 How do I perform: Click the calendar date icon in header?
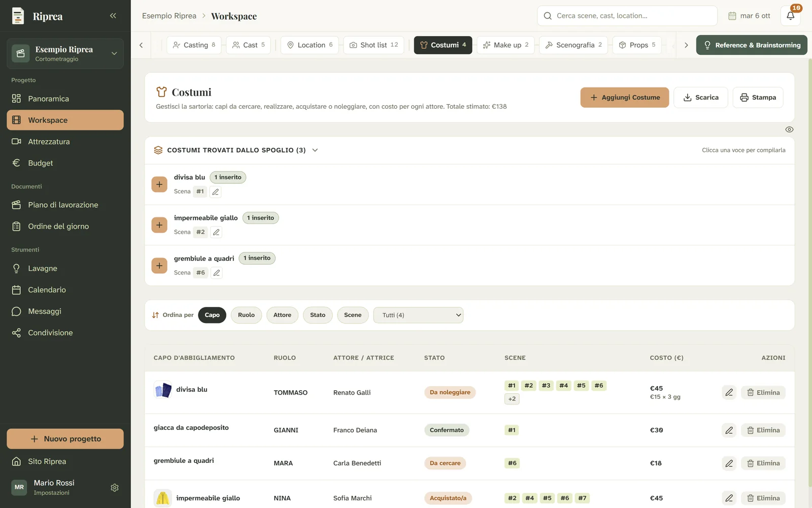point(732,16)
